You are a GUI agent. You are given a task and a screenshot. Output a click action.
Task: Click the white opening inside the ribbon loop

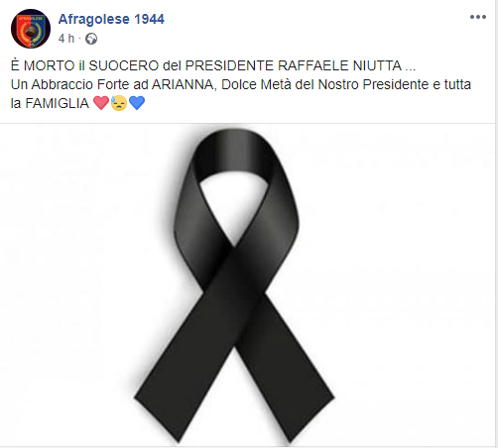[x=234, y=206]
